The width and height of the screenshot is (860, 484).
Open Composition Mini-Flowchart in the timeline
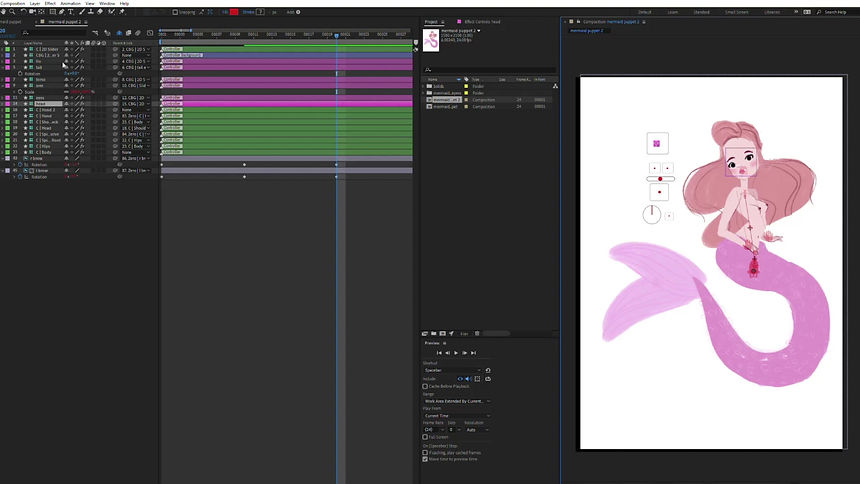coord(95,33)
